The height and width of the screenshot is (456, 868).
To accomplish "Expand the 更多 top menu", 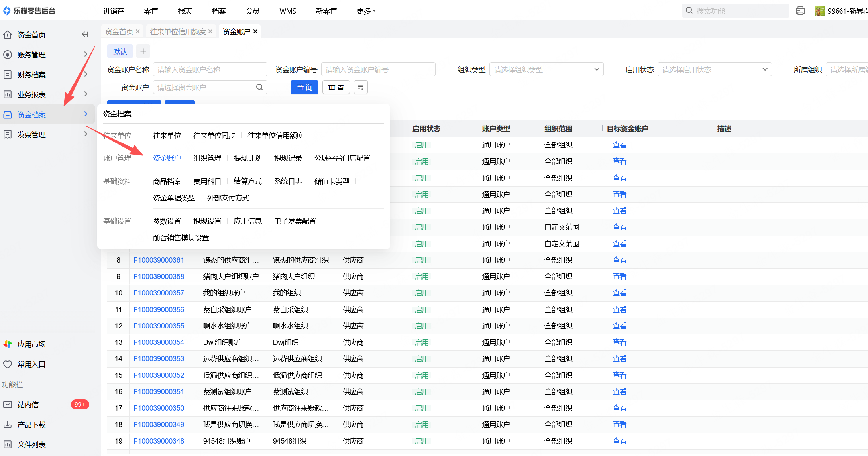I will tap(366, 11).
